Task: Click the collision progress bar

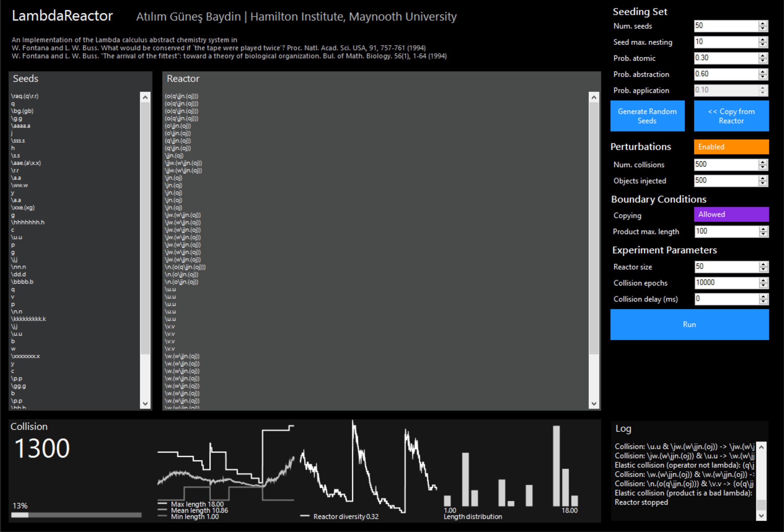Action: pos(76,515)
